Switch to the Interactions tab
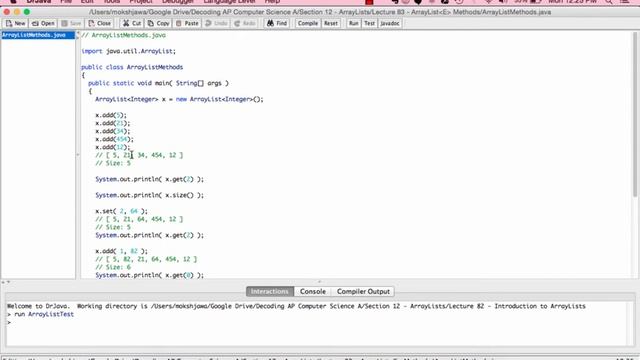The height and width of the screenshot is (360, 640). [269, 291]
